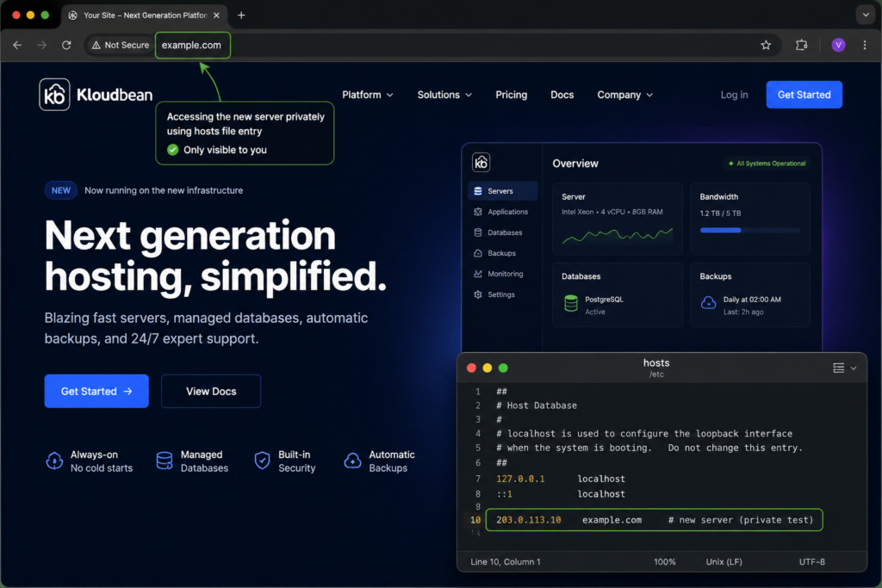Expand the Solutions dropdown menu

coord(444,95)
